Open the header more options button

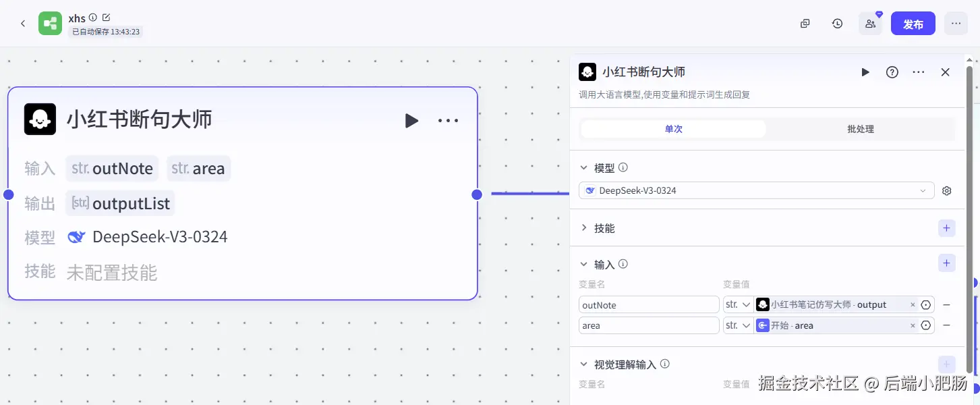point(956,24)
